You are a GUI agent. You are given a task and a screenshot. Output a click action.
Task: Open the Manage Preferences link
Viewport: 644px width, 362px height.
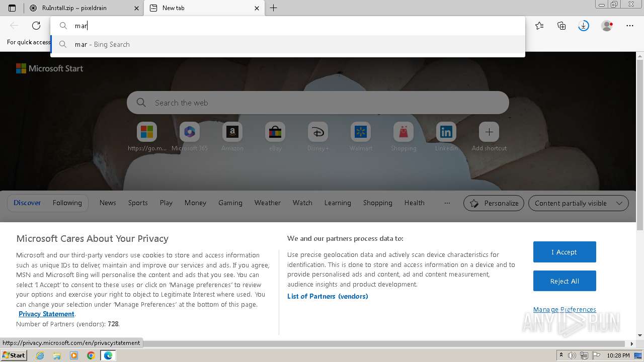[x=565, y=309]
